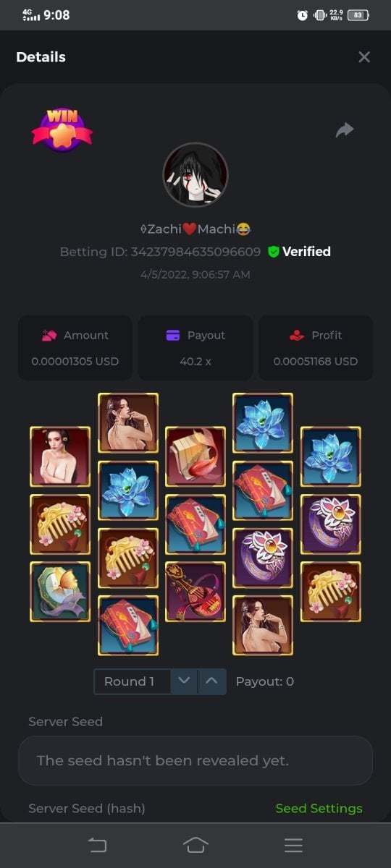Open Seed Settings link
This screenshot has height=868, width=391.
[319, 809]
